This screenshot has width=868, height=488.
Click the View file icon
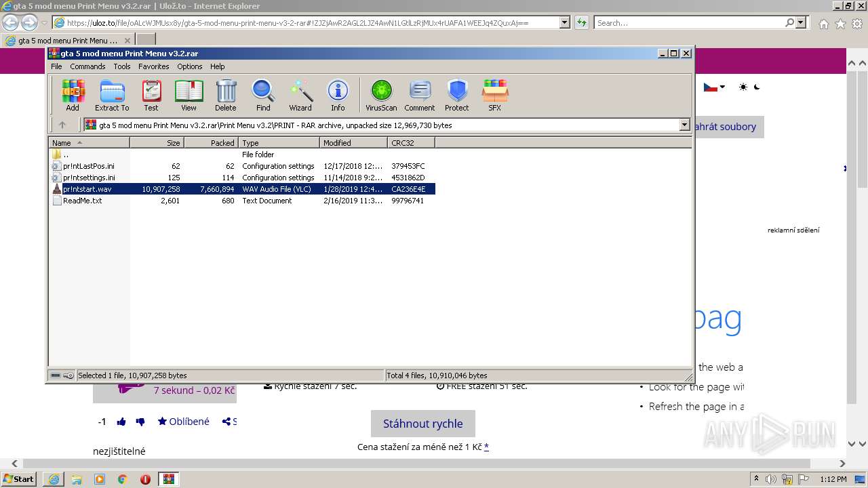[189, 96]
